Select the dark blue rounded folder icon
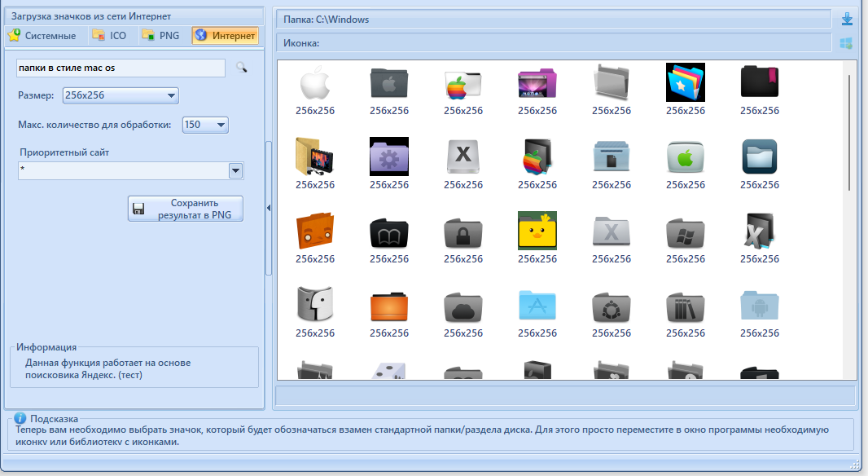 click(x=760, y=156)
